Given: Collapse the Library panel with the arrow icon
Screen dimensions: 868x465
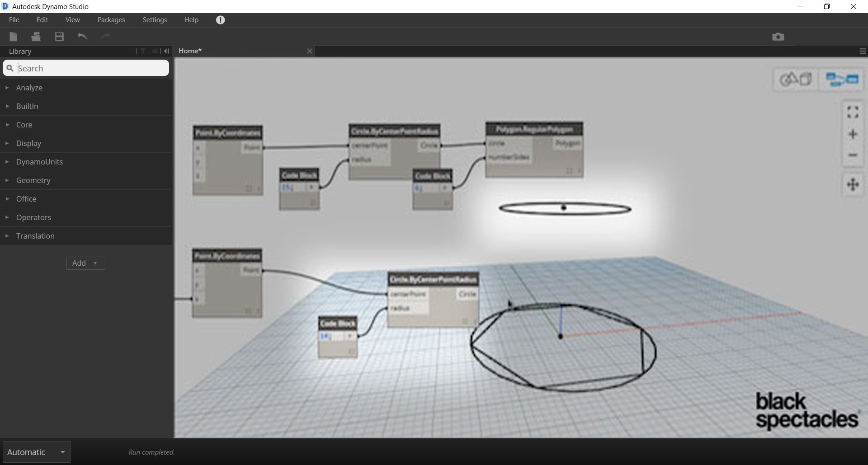Looking at the screenshot, I should [166, 51].
